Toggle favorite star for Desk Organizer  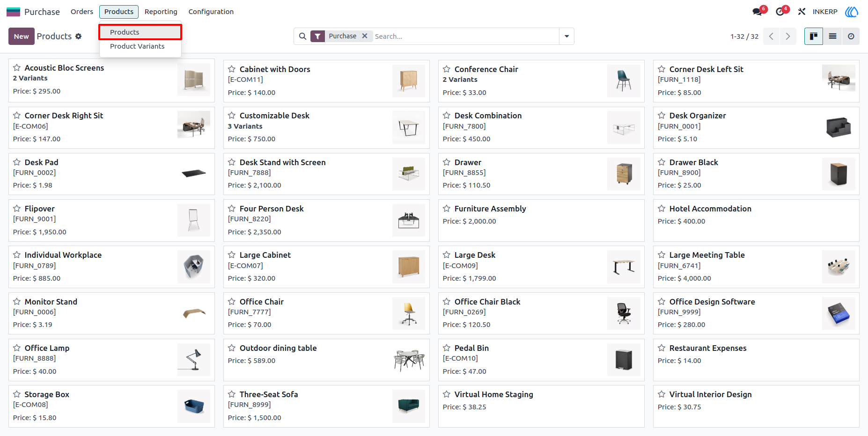(x=662, y=116)
